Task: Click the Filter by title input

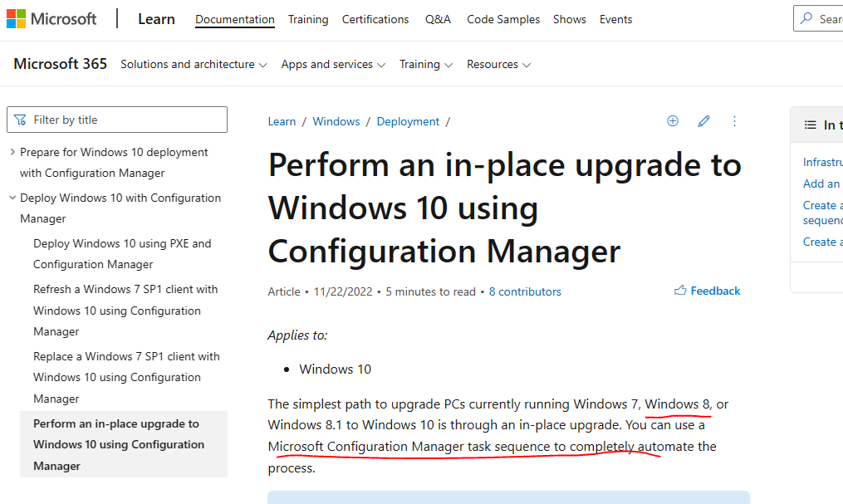Action: pyautogui.click(x=117, y=120)
